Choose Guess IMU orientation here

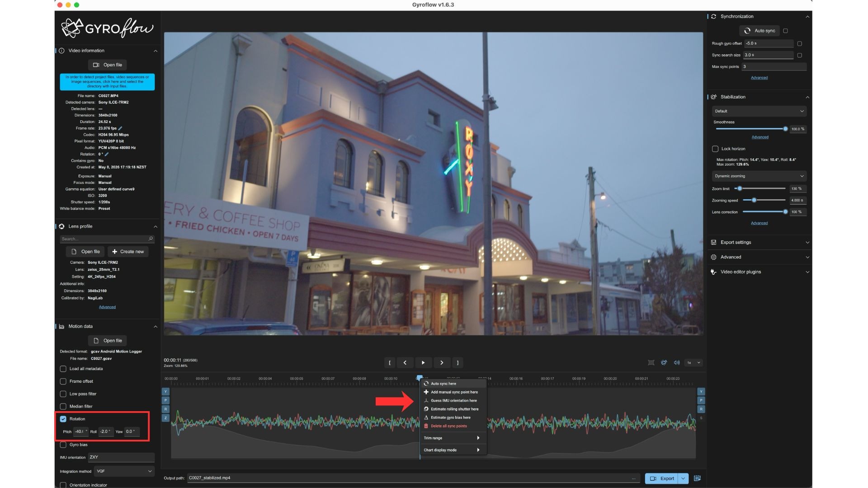(453, 401)
